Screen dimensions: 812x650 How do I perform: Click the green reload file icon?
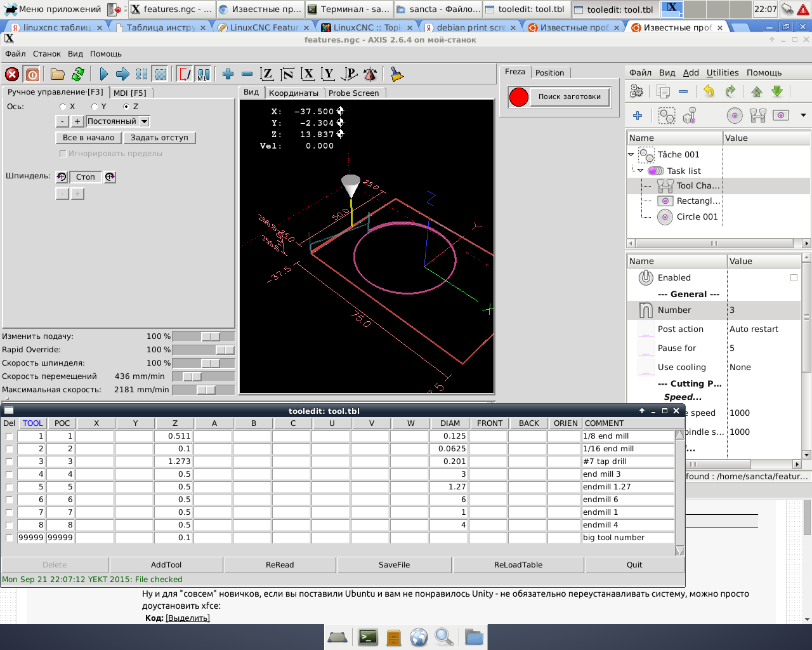pyautogui.click(x=78, y=74)
